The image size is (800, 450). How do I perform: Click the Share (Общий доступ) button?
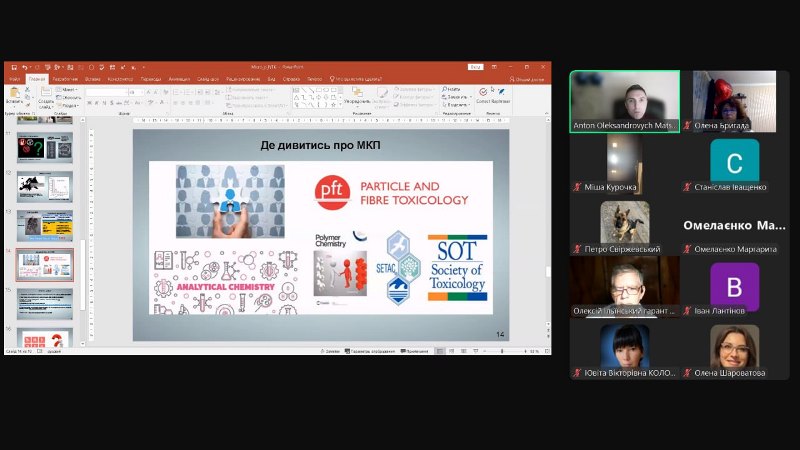[527, 79]
